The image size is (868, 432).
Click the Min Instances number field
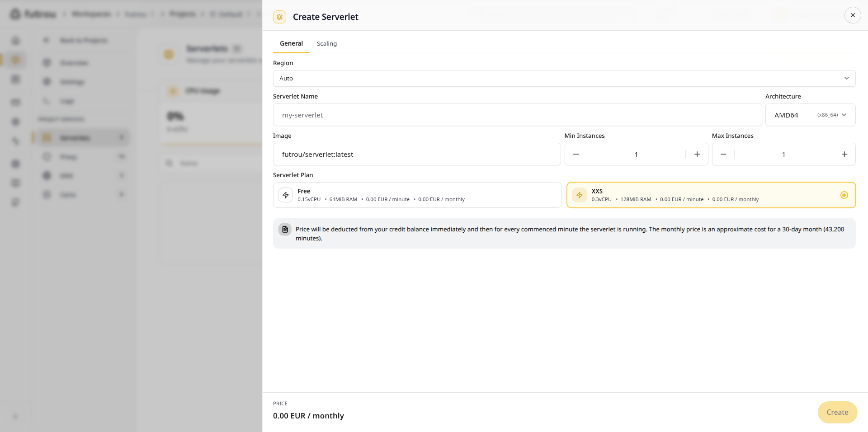637,155
